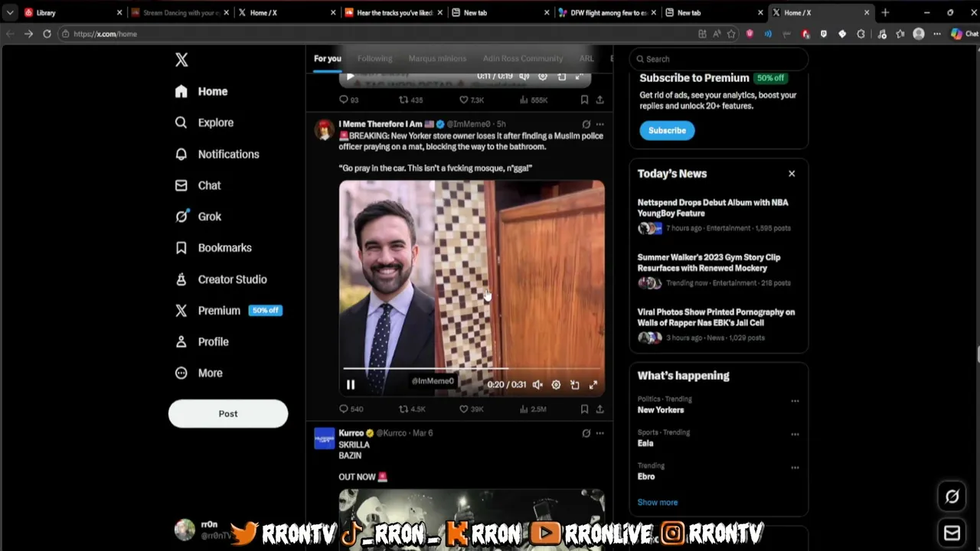Open Bookmarks in the sidebar
This screenshot has width=980, height=551.
[214, 248]
